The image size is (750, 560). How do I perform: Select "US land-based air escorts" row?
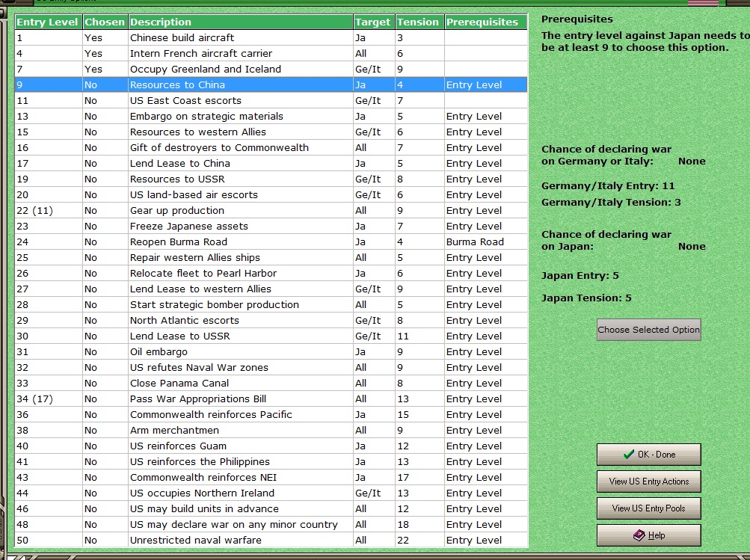(271, 194)
